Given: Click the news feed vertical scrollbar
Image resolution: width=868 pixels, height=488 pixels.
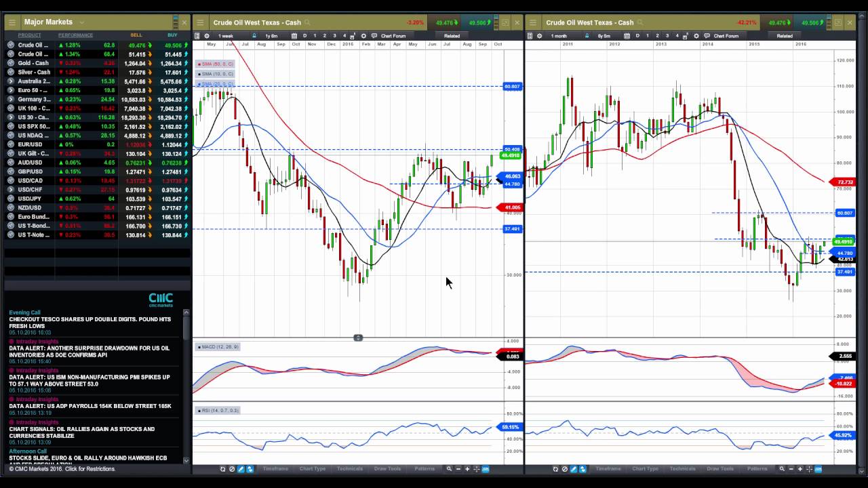Looking at the screenshot, I should tap(186, 386).
